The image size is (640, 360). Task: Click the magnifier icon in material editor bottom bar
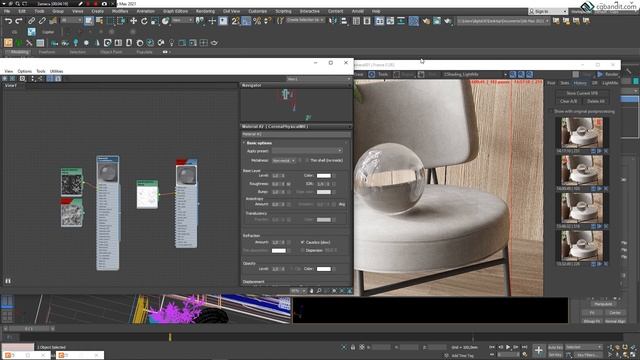coord(319,291)
